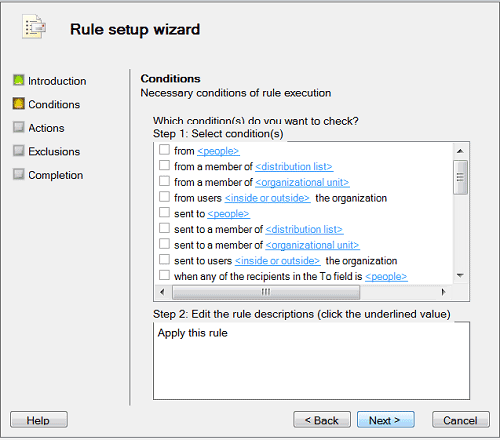Click the Rule setup wizard header icon
This screenshot has width=500, height=440.
pos(34,27)
